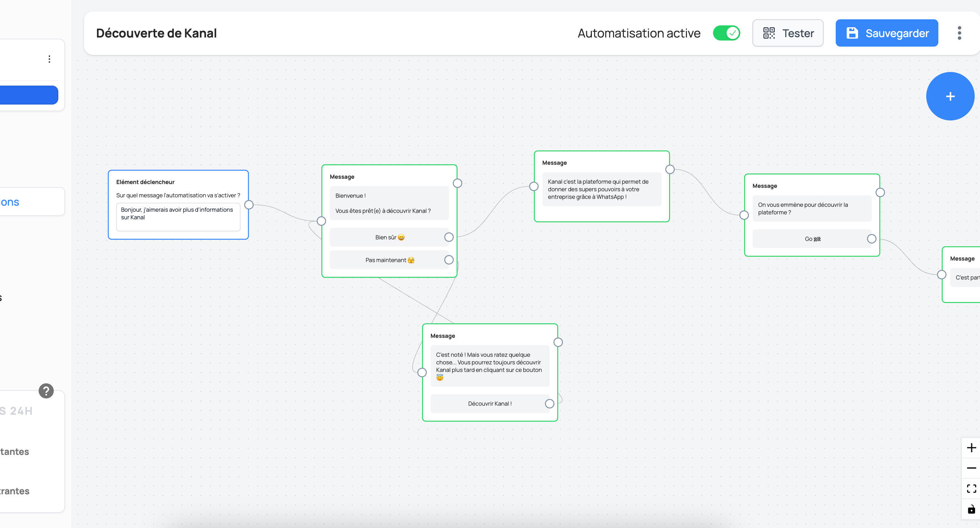Zoom out of the canvas

click(x=971, y=468)
